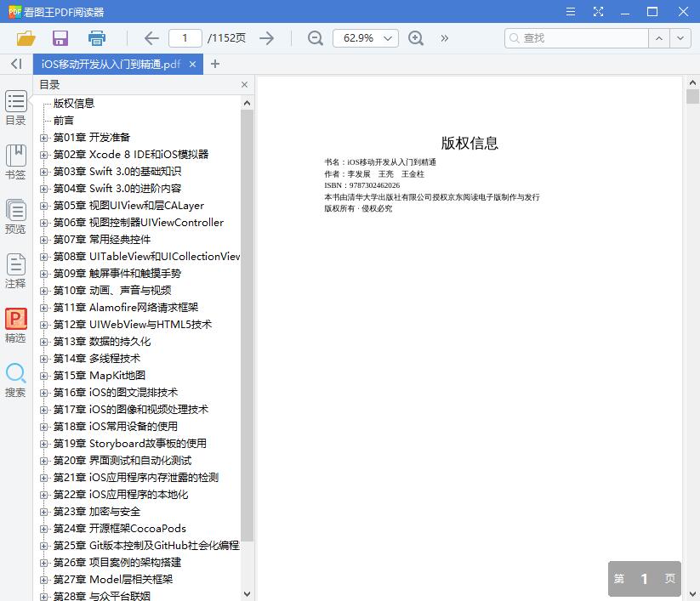Close the iOS移动开发从入门到精通.pdf tab
The width and height of the screenshot is (700, 601).
[x=192, y=65]
